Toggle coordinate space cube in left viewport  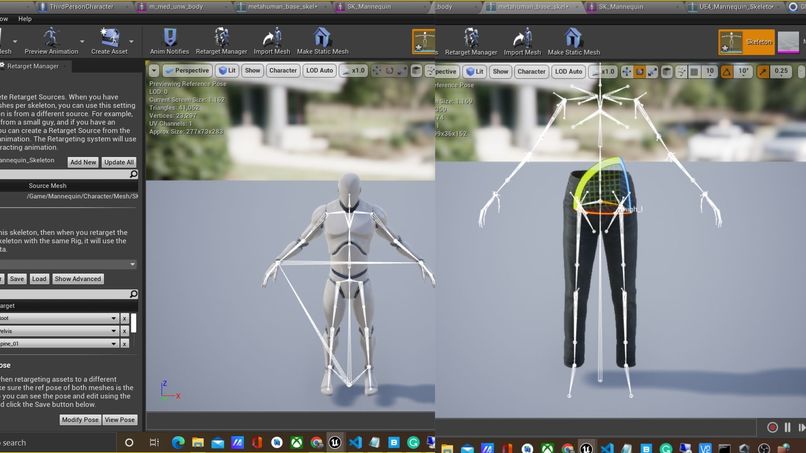[x=416, y=70]
